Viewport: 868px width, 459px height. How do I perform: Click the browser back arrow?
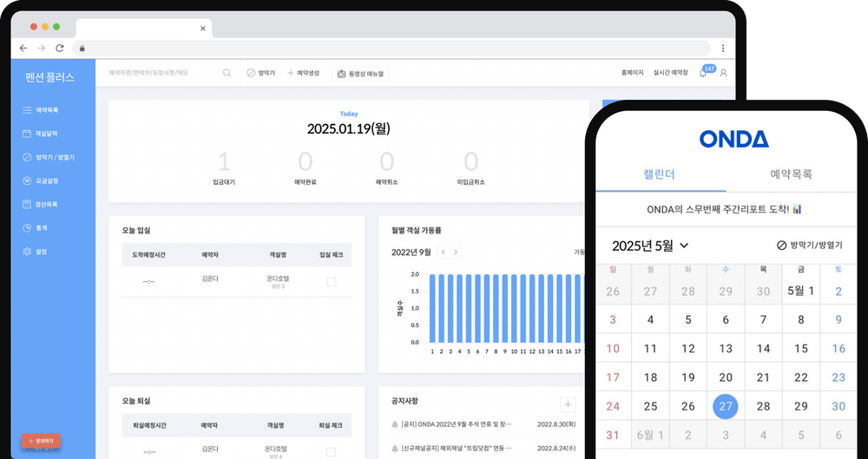coord(23,49)
